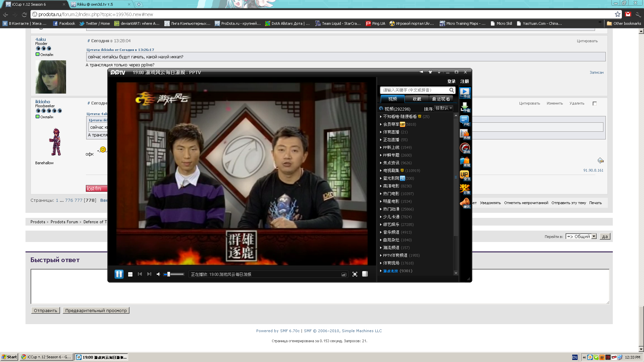Click the stop button in PPTV player
This screenshot has width=644, height=362.
pyautogui.click(x=130, y=274)
